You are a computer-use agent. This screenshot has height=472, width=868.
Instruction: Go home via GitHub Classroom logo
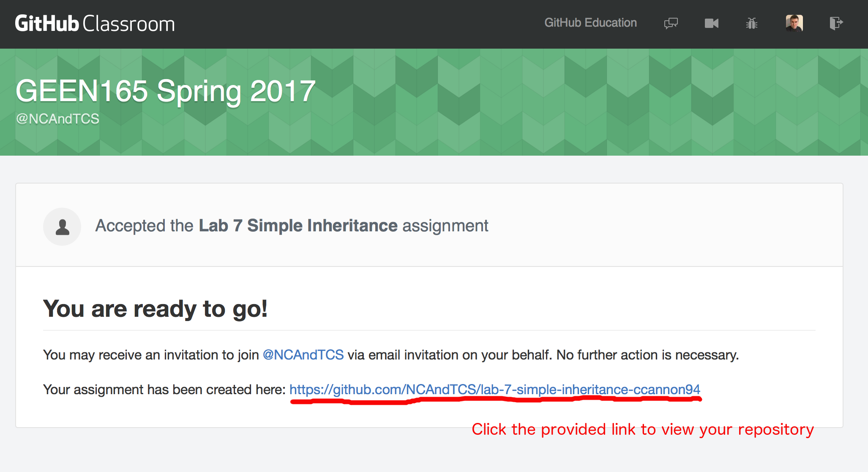coord(95,24)
